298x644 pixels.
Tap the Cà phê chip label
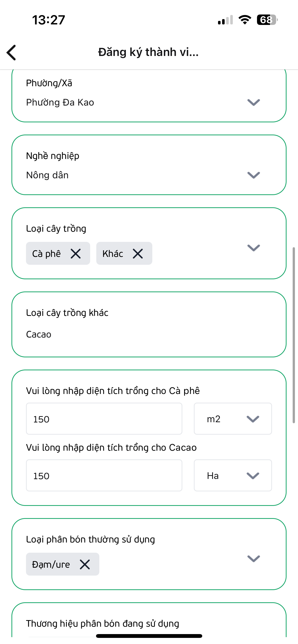point(47,254)
